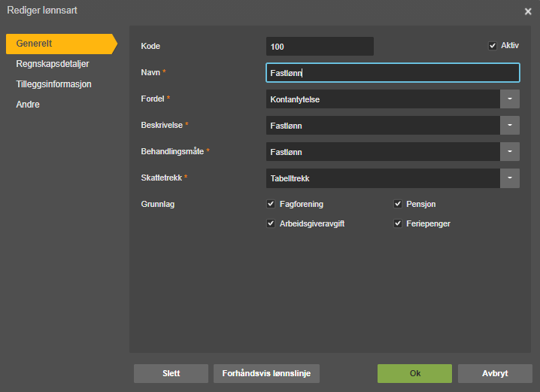
Task: Open the Fordel dropdown arrow
Action: (x=510, y=99)
